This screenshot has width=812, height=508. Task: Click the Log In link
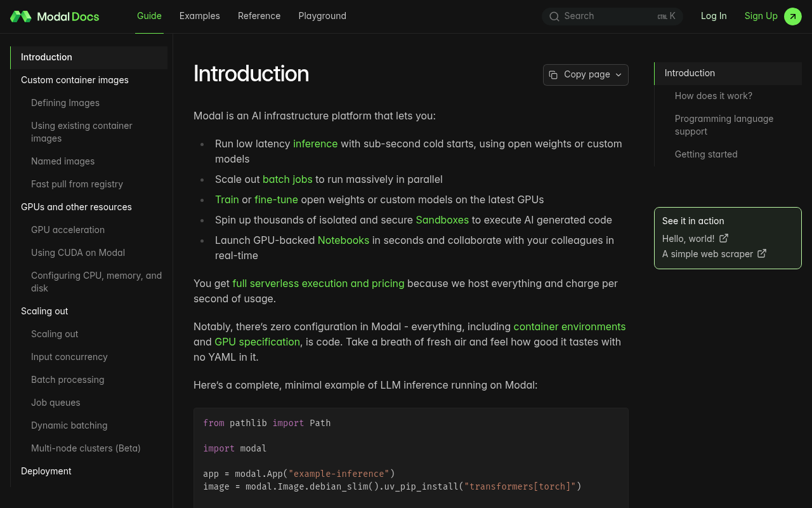[x=714, y=16]
